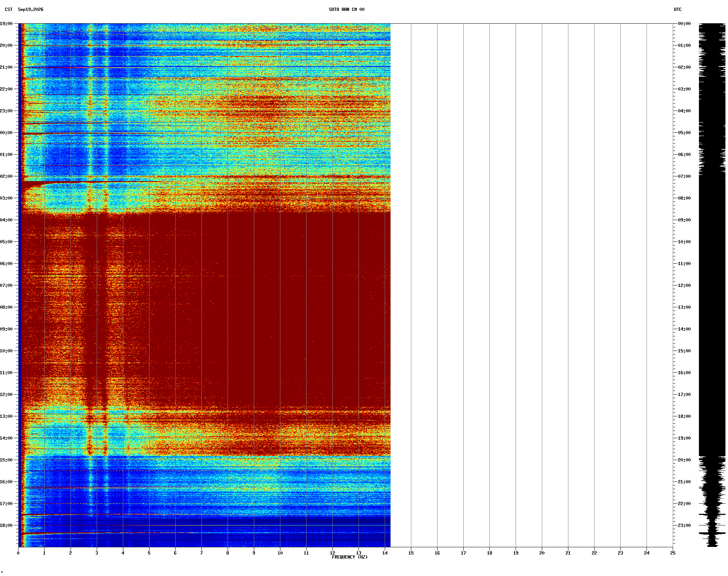
Task: Select the 02:00 tick on the CST axis
Action: coord(6,176)
